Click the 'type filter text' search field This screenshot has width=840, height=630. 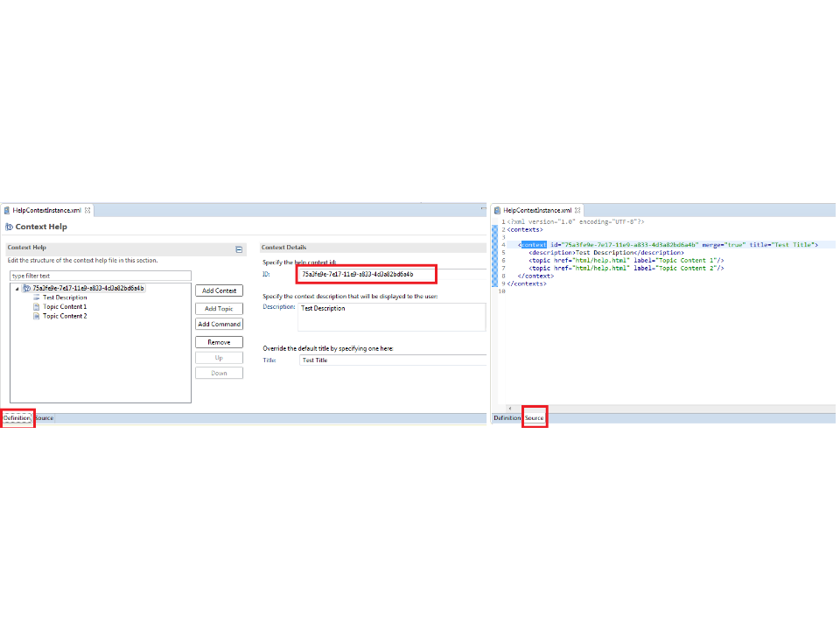pyautogui.click(x=100, y=276)
